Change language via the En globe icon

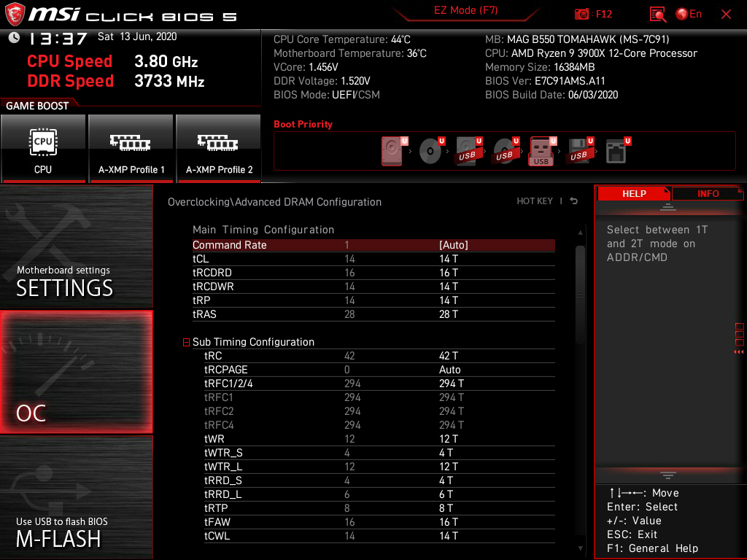(x=689, y=15)
